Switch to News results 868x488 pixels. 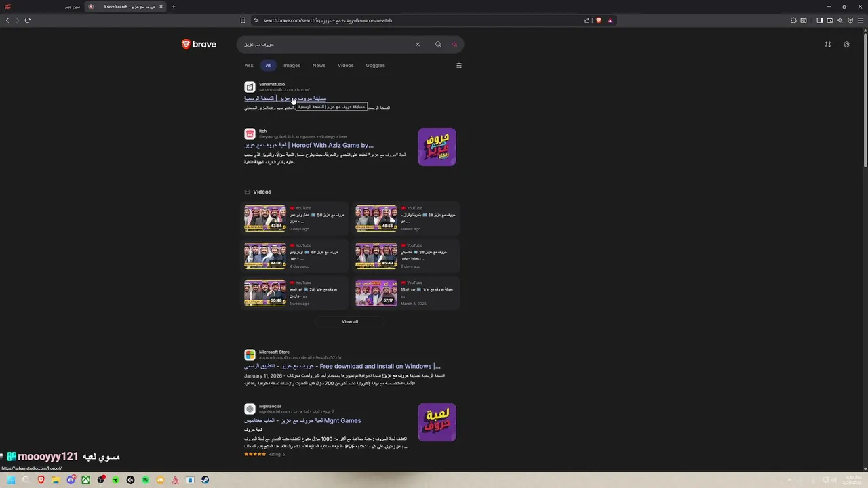point(319,66)
